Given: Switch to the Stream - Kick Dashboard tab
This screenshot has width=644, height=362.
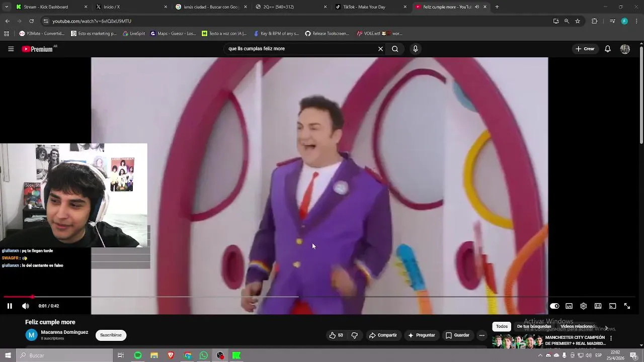Looking at the screenshot, I should [50, 7].
